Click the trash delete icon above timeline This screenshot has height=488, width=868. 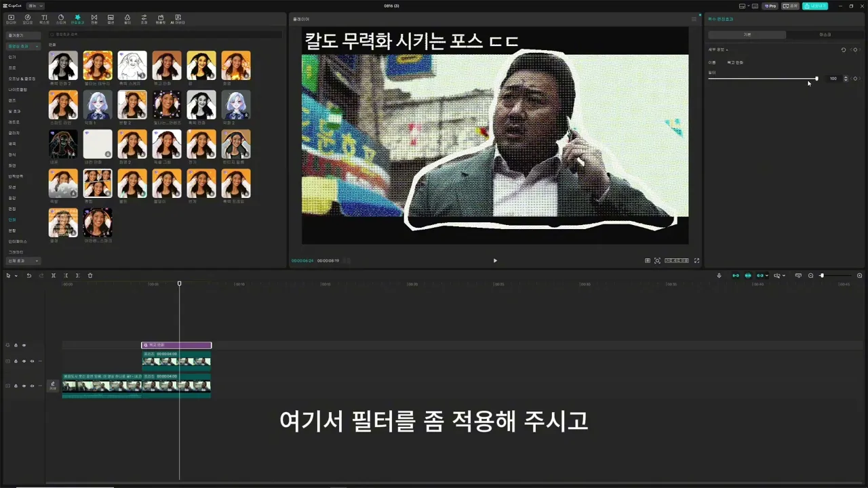click(90, 276)
